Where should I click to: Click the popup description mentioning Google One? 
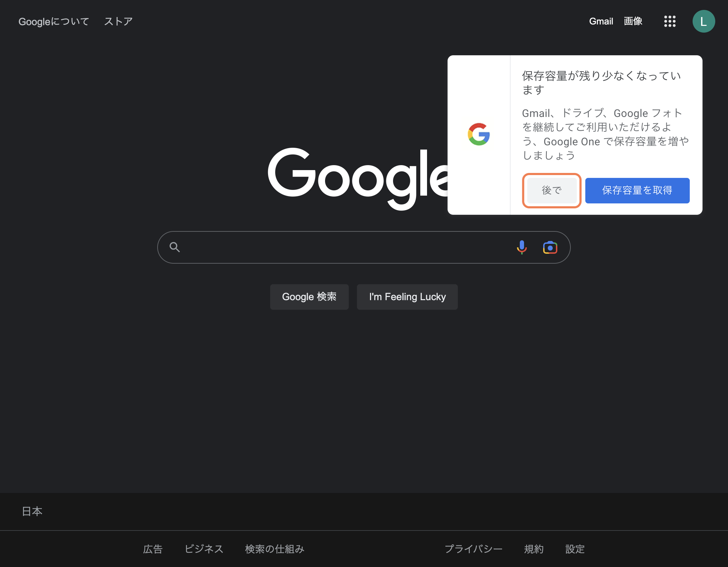click(x=605, y=134)
